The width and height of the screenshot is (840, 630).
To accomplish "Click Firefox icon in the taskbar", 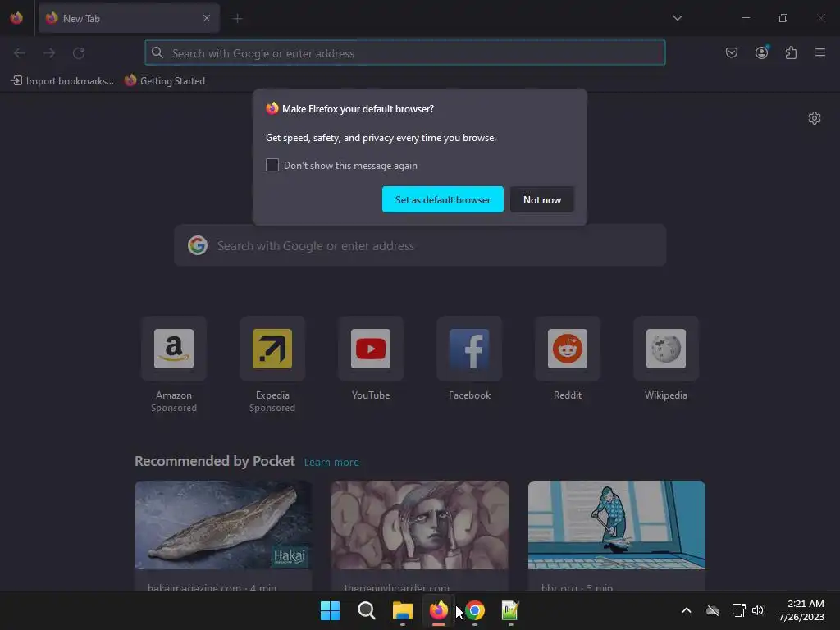I will (x=439, y=610).
